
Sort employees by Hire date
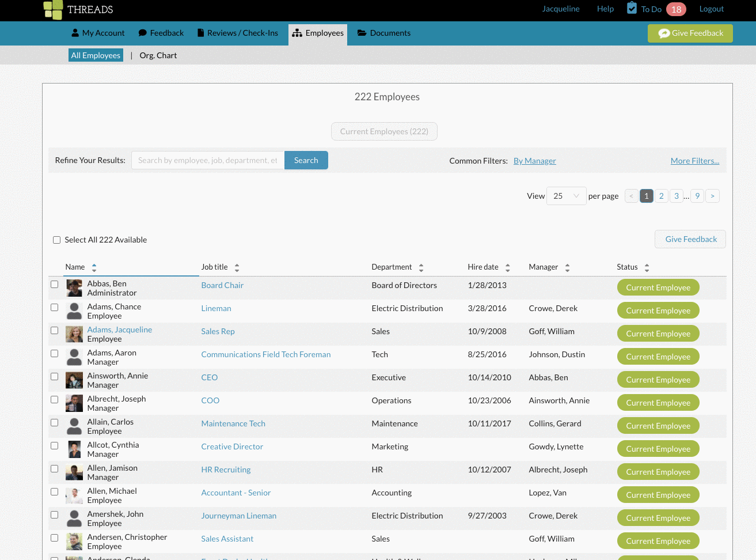(x=508, y=267)
